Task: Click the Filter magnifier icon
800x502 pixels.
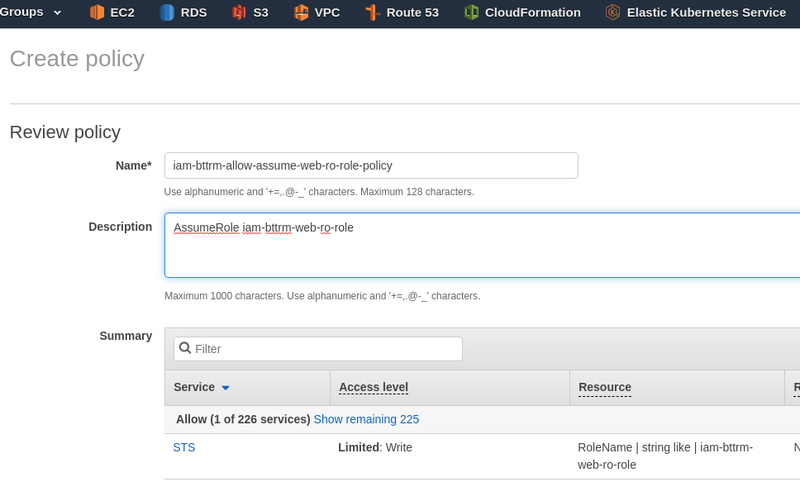Action: pos(185,348)
